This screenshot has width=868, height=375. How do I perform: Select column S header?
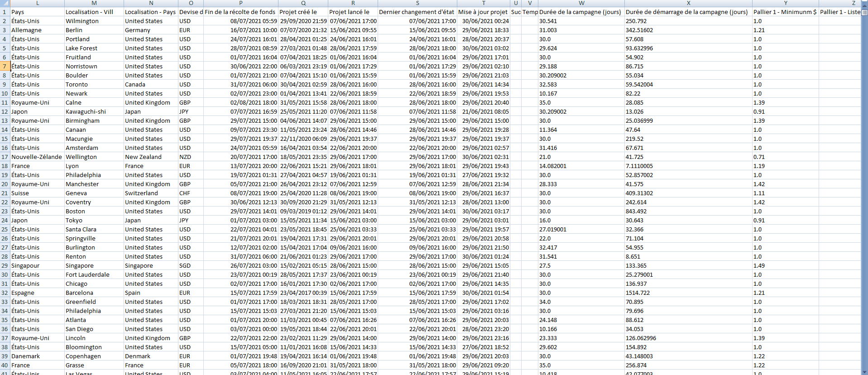(417, 3)
